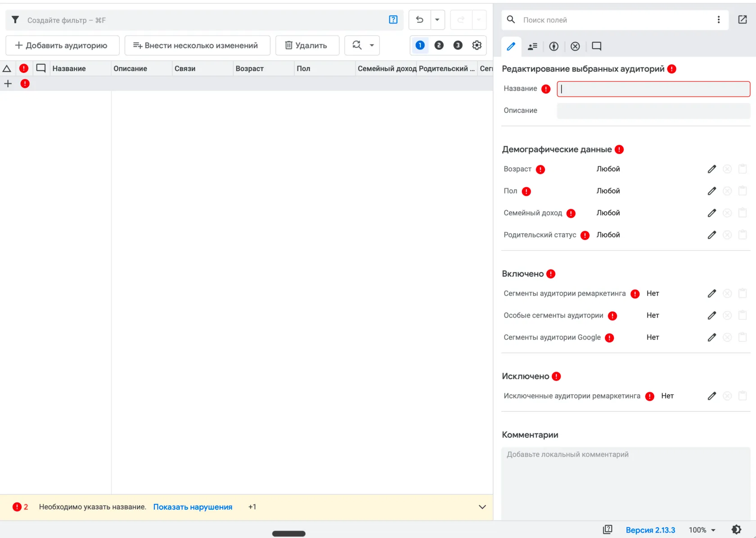Viewport: 756px width, 538px height.
Task: Edit Возраст with its pencil icon
Action: [712, 169]
